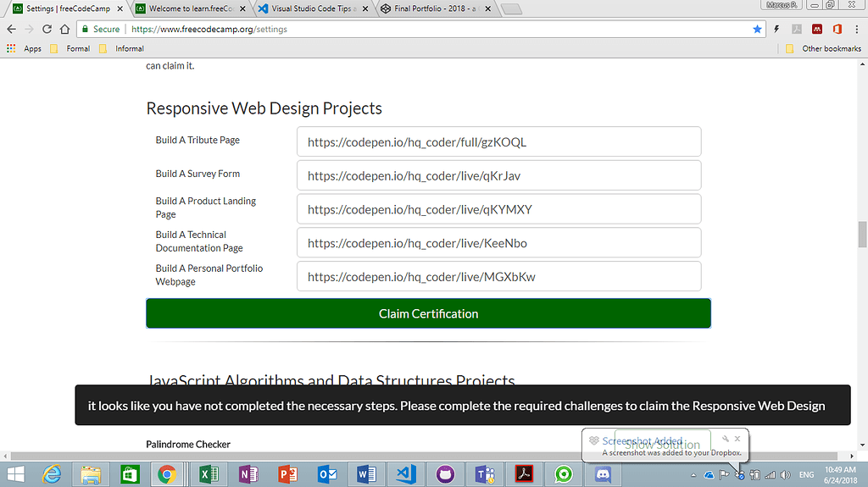Click the Responsive Web Design Projects heading
This screenshot has width=868, height=487.
(264, 108)
